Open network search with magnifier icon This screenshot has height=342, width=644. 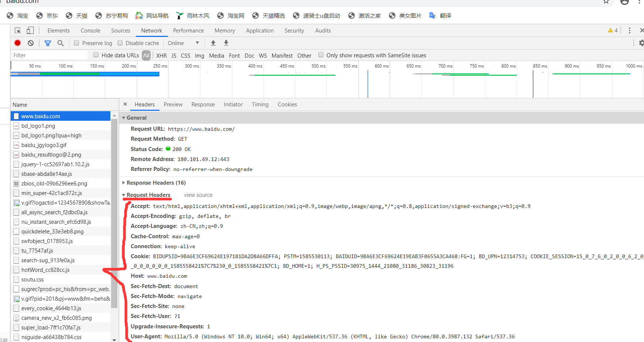(61, 43)
